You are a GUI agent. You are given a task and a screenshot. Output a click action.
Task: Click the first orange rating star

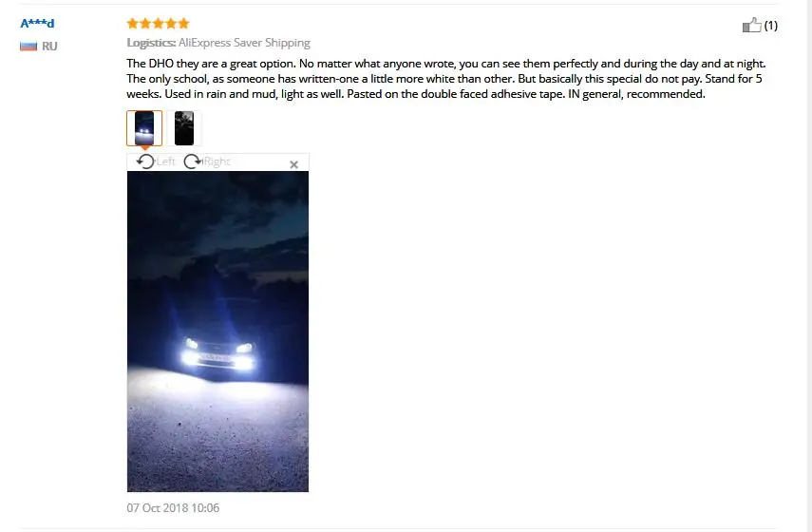pos(133,24)
